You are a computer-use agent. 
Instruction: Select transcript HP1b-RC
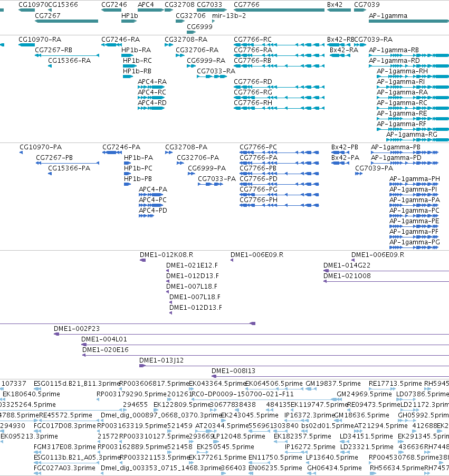137,61
